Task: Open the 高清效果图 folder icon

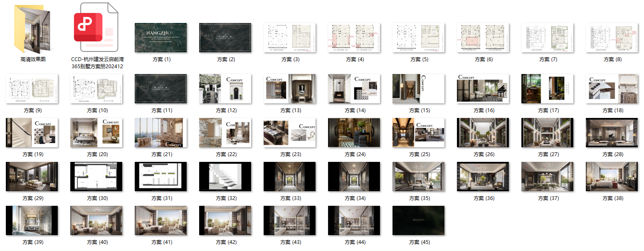Action: pos(33,28)
